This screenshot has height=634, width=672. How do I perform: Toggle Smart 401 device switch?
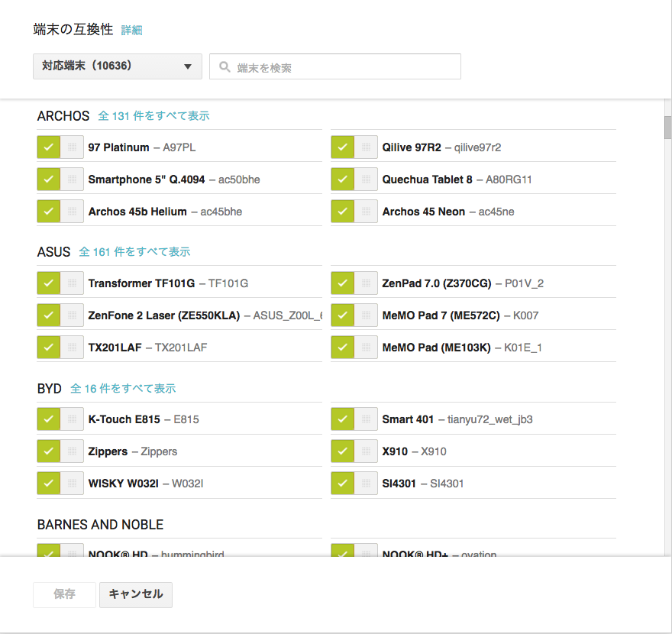pyautogui.click(x=354, y=419)
